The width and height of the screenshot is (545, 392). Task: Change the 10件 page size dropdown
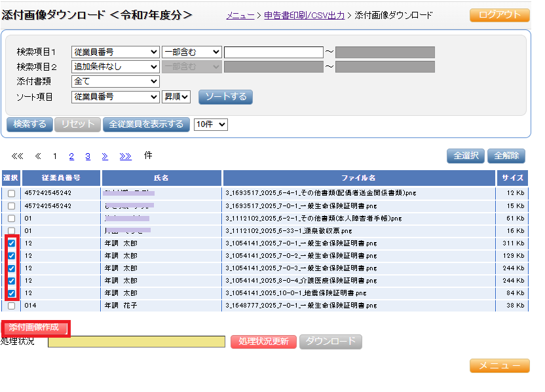pyautogui.click(x=210, y=124)
